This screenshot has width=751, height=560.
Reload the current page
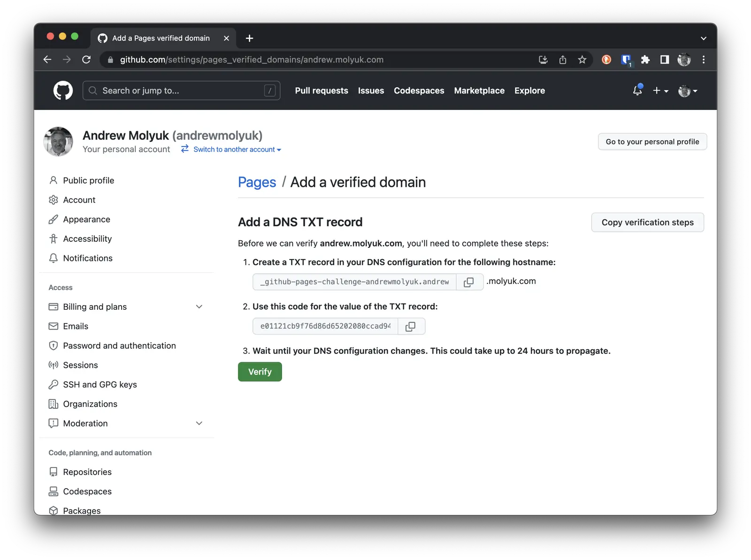click(86, 60)
